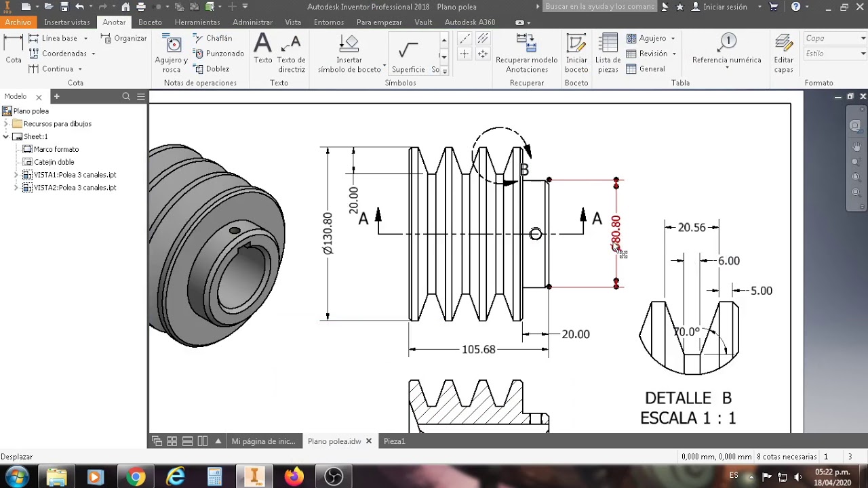Open the Administrar ribbon tab
The width and height of the screenshot is (868, 488).
tap(252, 22)
